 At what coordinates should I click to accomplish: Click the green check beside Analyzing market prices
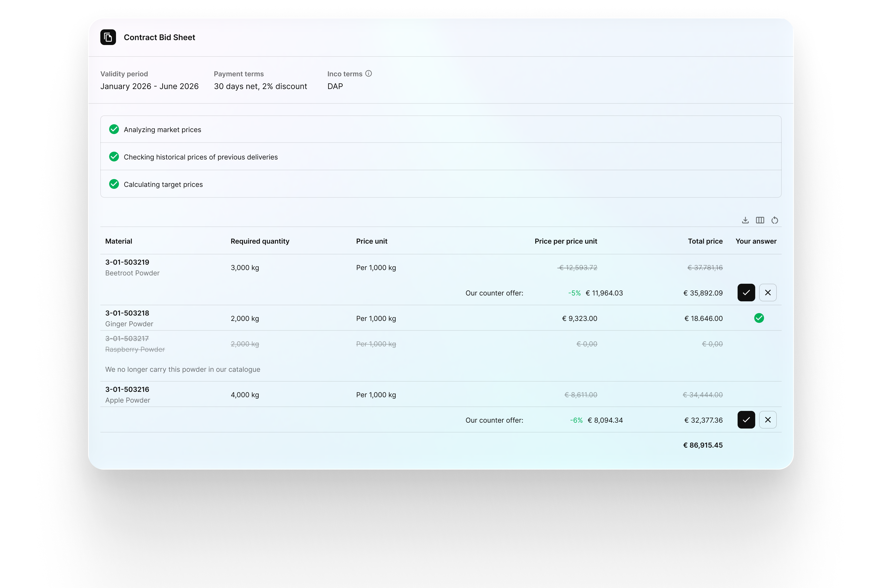pos(114,129)
